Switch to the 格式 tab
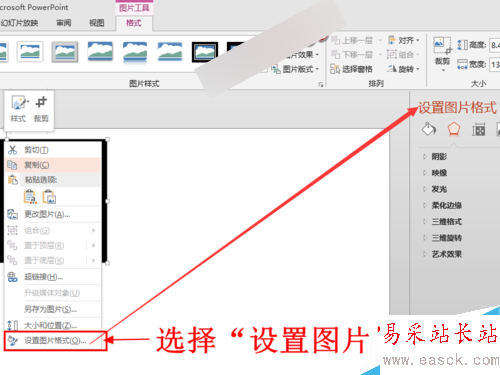 coord(133,23)
